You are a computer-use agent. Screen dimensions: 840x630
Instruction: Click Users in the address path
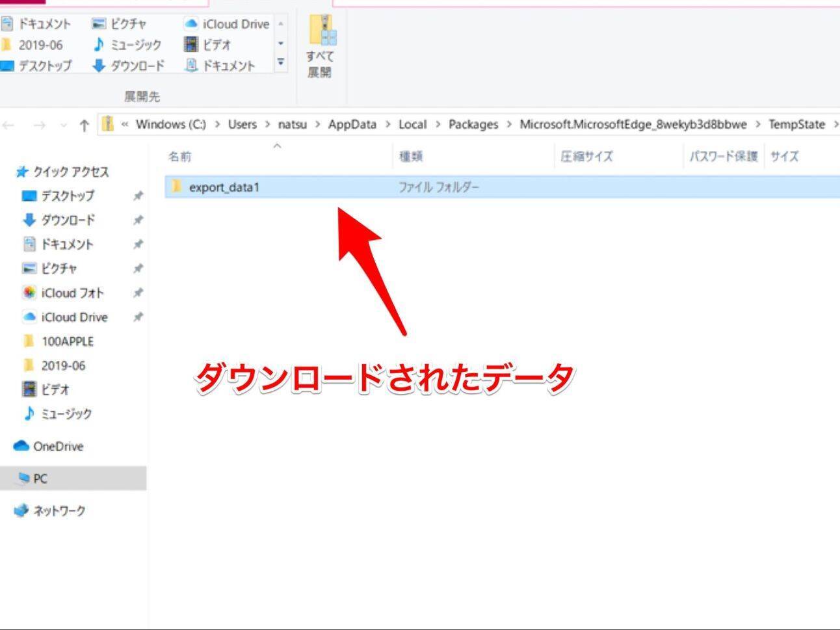point(242,124)
